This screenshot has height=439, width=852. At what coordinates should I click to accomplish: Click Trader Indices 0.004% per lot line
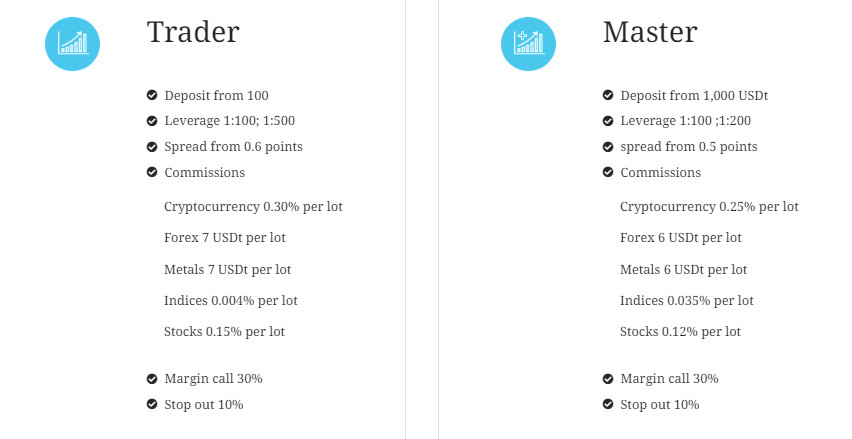[x=230, y=300]
